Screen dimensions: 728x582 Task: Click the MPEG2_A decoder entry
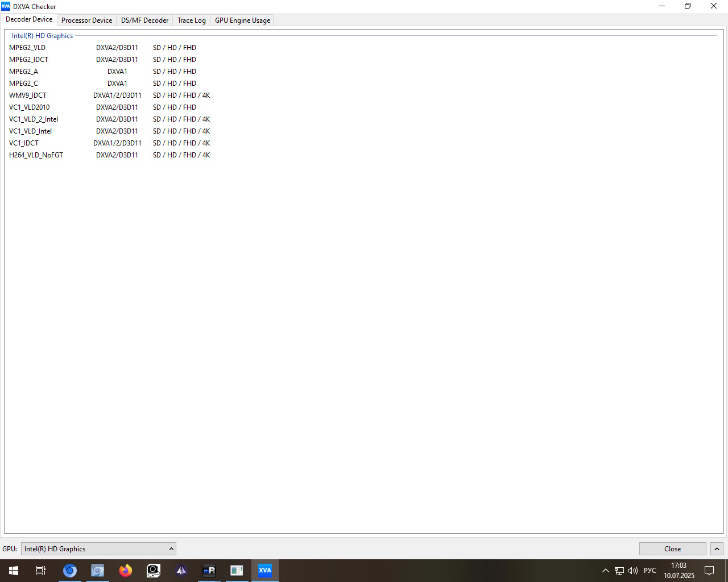tap(24, 72)
